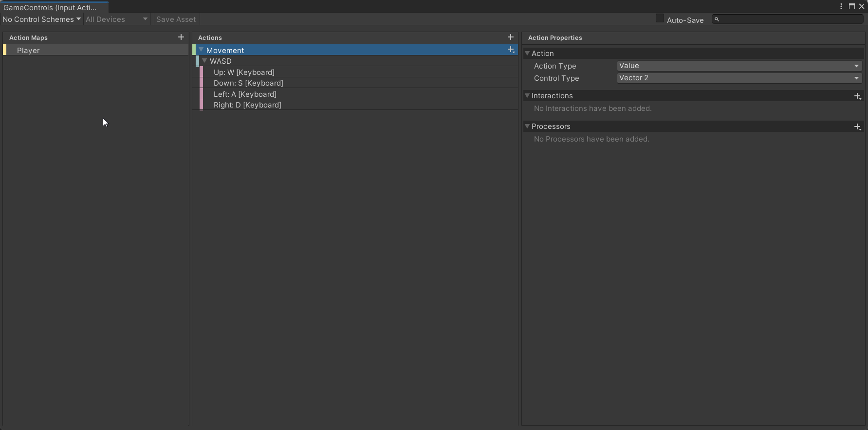
Task: Add a new action with plus icon
Action: 511,37
